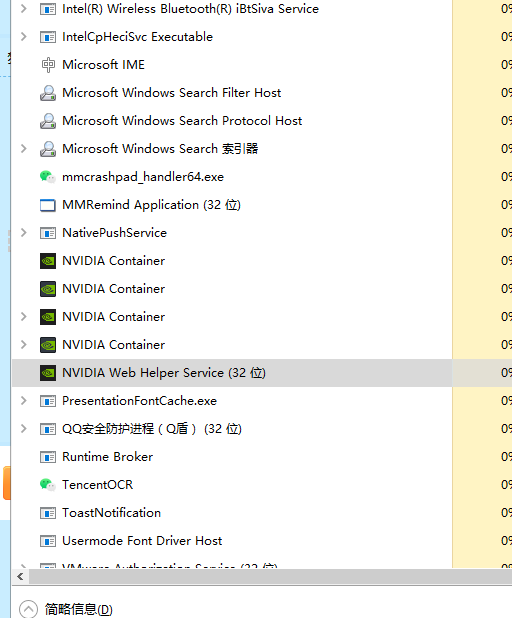Click the horizontal scrollbar left arrow

pos(20,577)
